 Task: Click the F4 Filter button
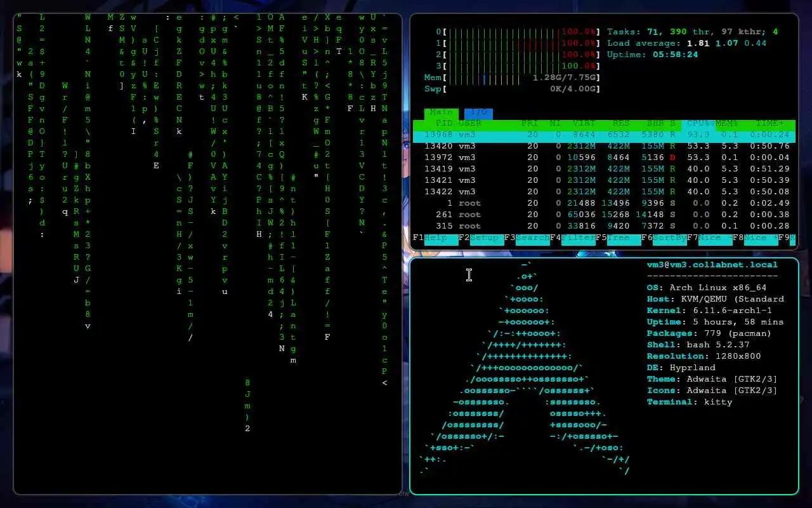[x=572, y=238]
